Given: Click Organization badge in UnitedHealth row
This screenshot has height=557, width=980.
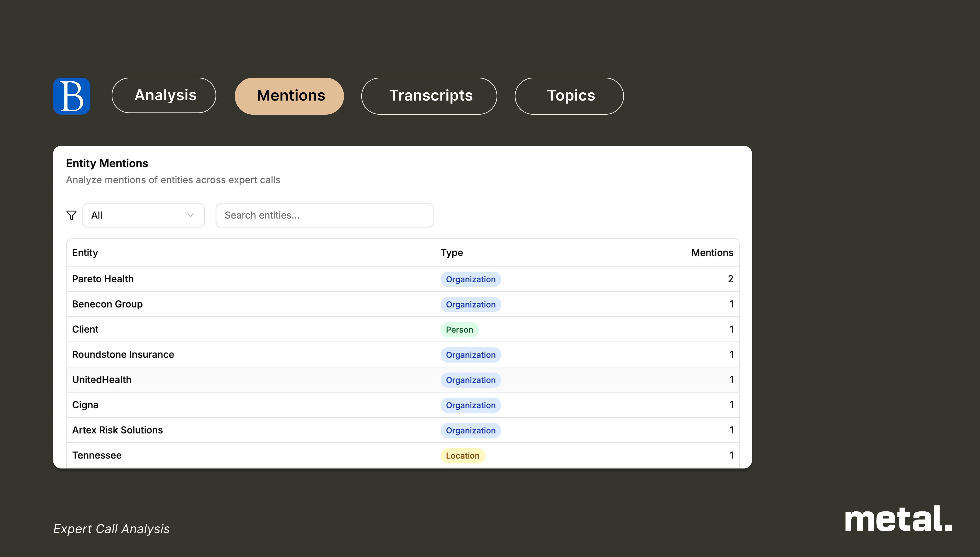Looking at the screenshot, I should point(470,380).
